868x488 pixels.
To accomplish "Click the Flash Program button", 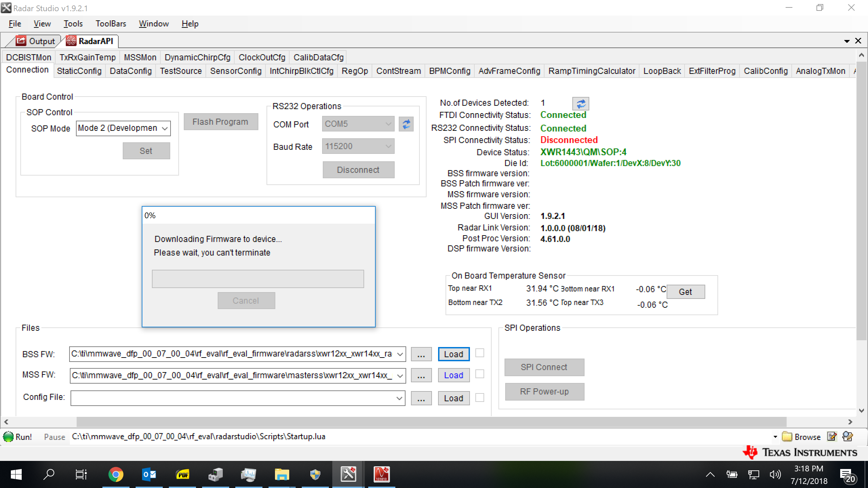I will coord(221,122).
